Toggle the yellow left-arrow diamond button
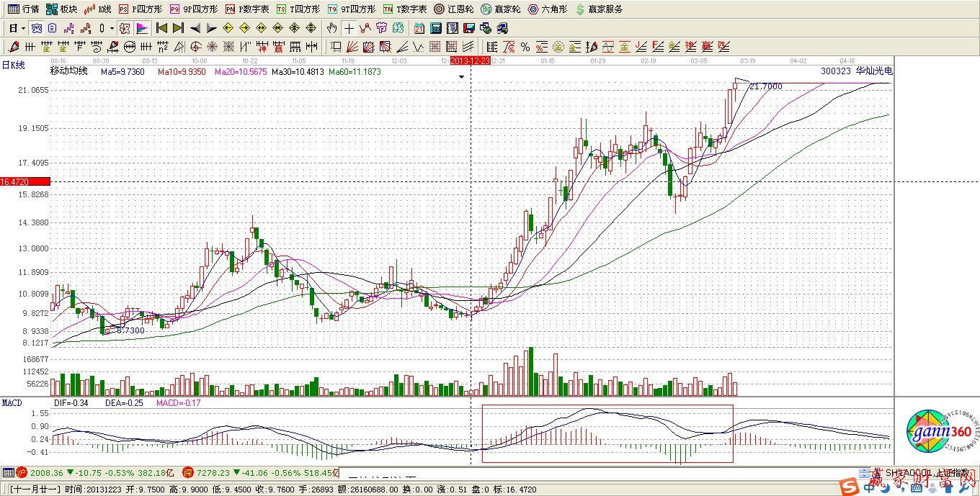Viewport: 980px width, 496px height. tap(228, 28)
